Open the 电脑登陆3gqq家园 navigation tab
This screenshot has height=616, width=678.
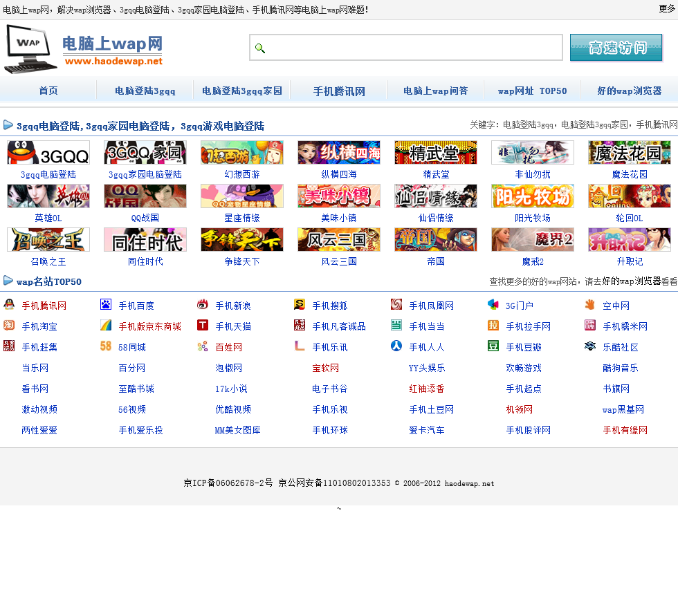click(241, 91)
